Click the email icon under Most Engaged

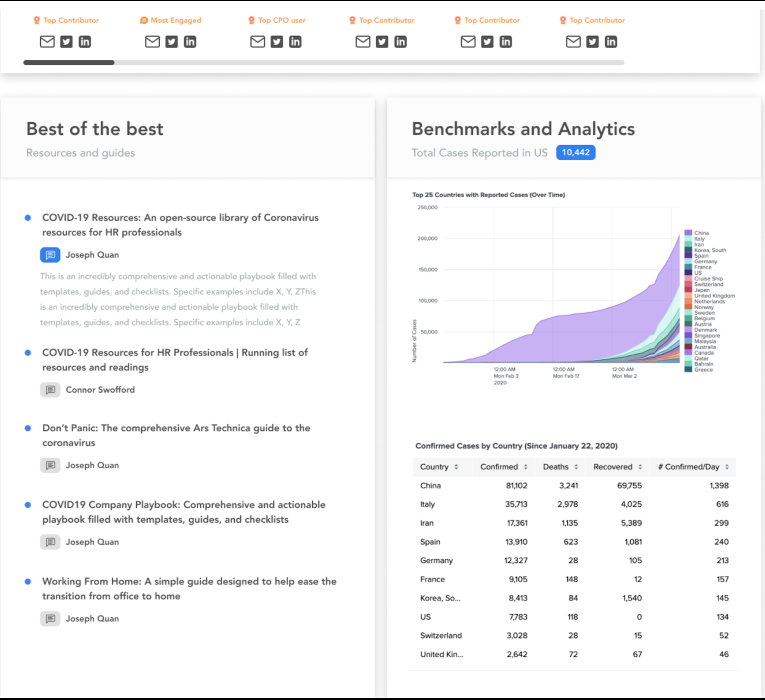coord(152,42)
